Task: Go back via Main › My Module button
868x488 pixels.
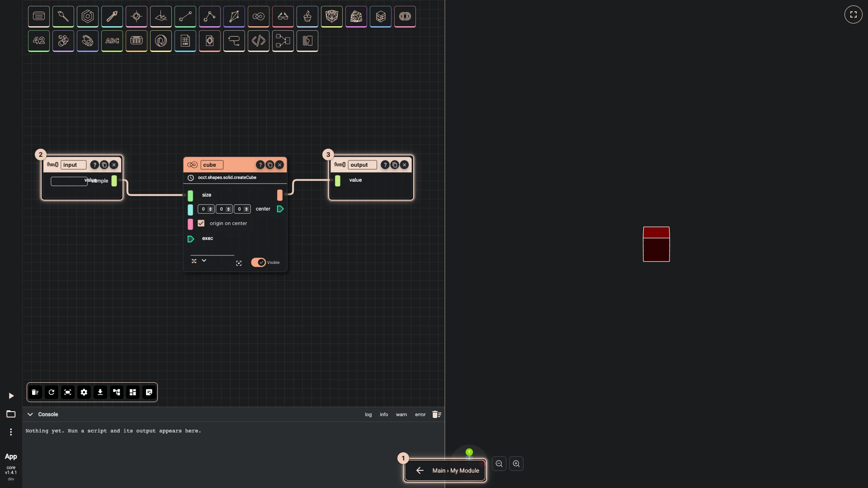Action: [x=445, y=470]
